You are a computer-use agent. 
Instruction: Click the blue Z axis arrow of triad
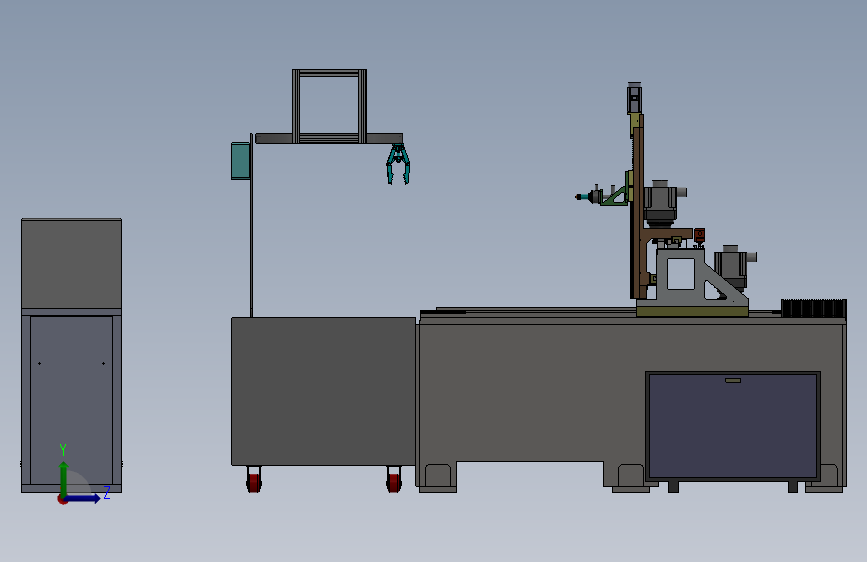pyautogui.click(x=83, y=498)
